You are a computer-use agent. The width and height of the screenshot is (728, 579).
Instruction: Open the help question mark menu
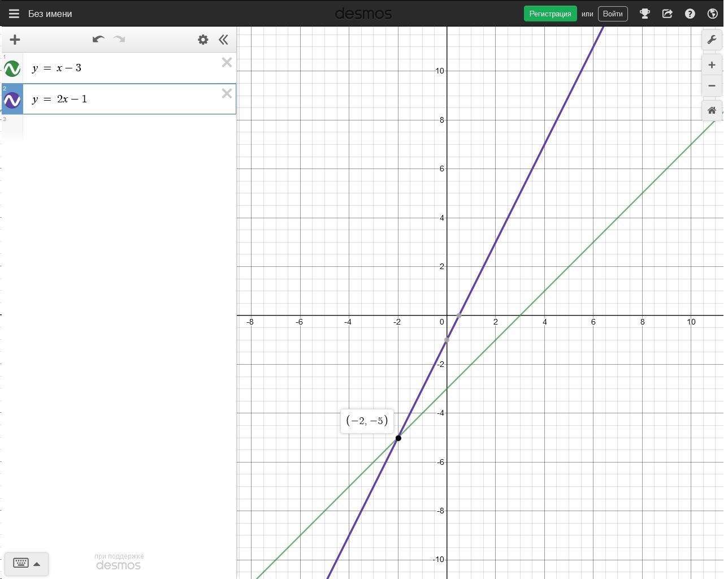click(x=690, y=14)
